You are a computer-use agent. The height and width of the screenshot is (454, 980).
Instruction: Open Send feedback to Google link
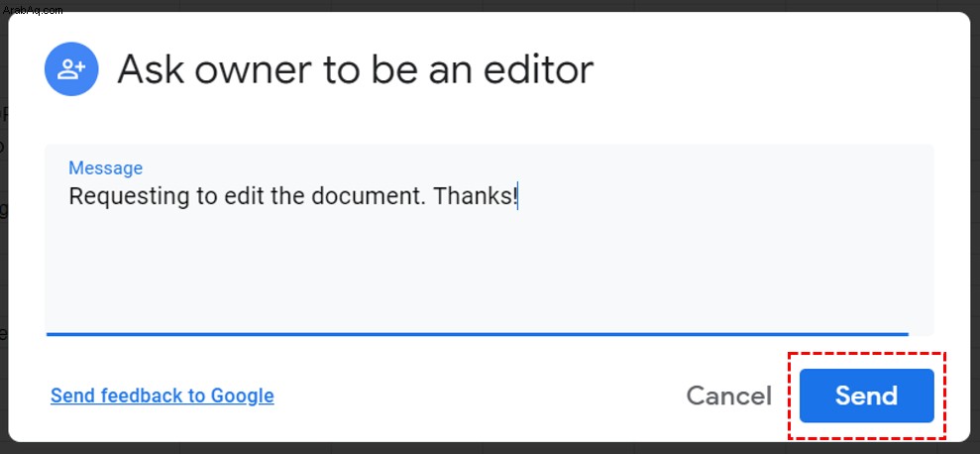pyautogui.click(x=162, y=396)
